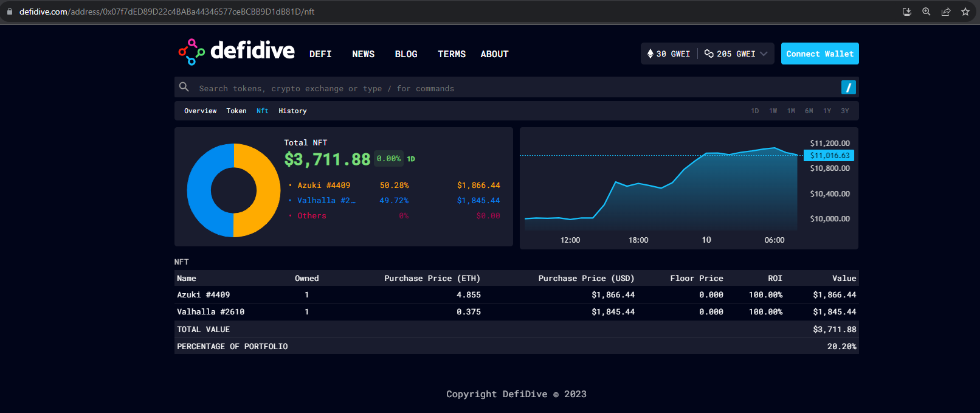Click into the token search input field
The height and width of the screenshot is (413, 980).
coord(516,88)
